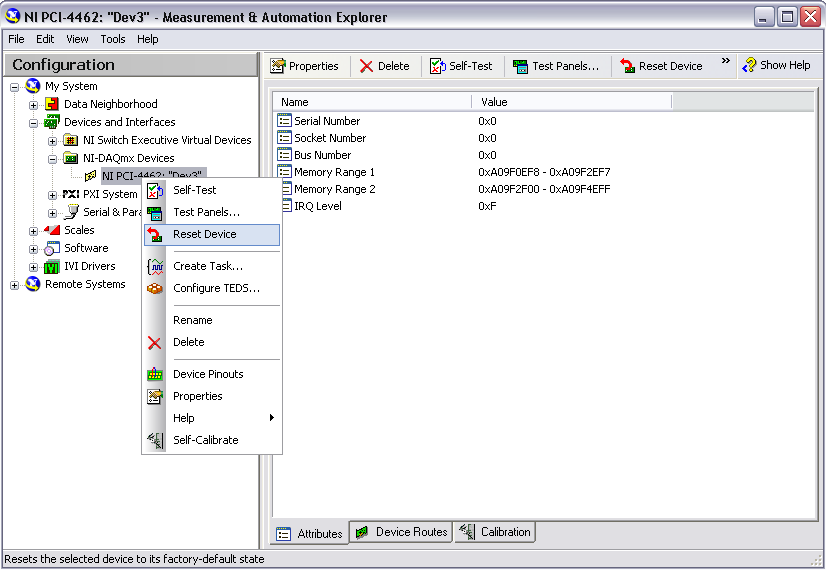Sort by the Name column header
This screenshot has width=826, height=570.
tap(372, 102)
